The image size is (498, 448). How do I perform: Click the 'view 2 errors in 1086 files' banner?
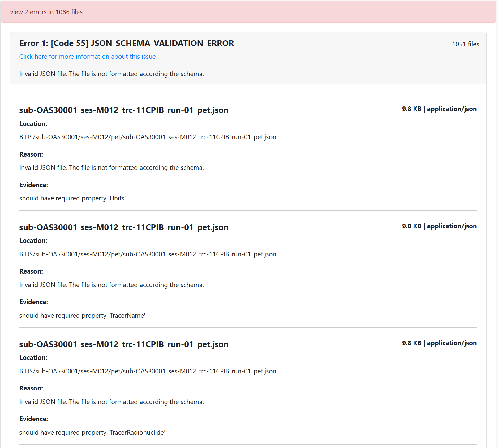pos(46,12)
